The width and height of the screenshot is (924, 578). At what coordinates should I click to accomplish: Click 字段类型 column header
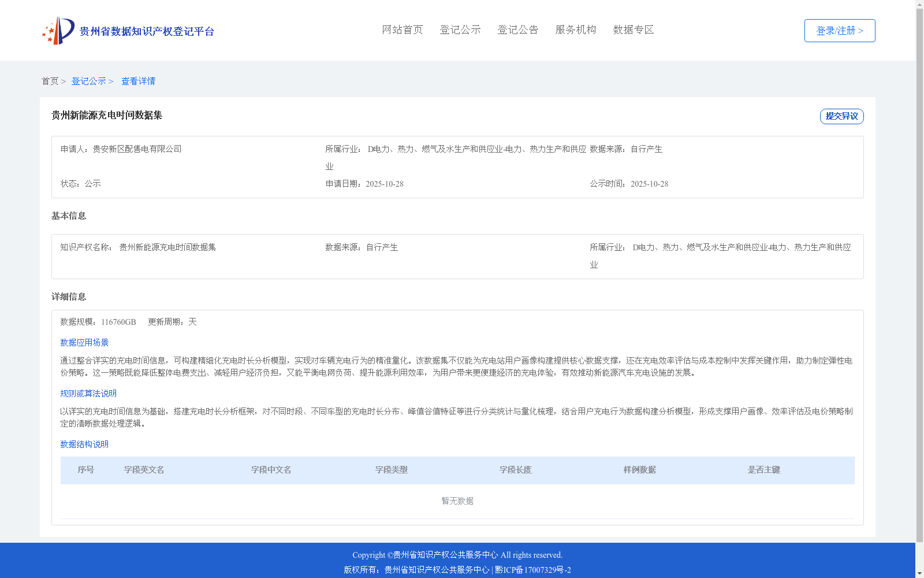coord(392,470)
